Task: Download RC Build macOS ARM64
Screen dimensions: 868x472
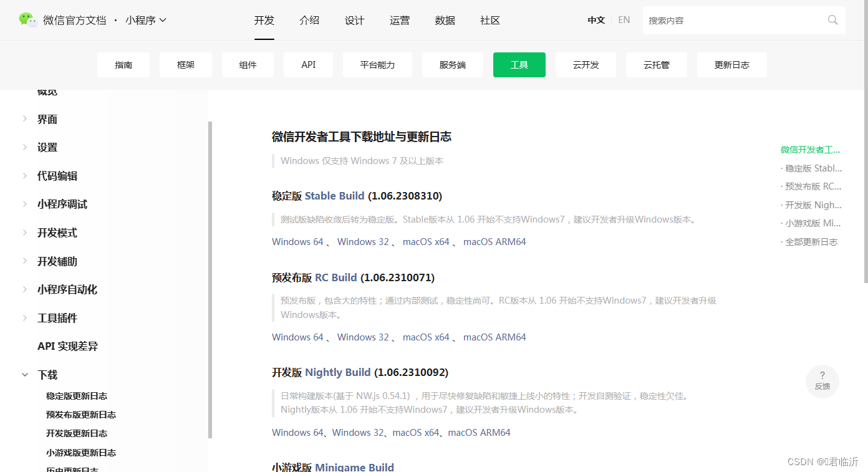Action: coord(494,337)
